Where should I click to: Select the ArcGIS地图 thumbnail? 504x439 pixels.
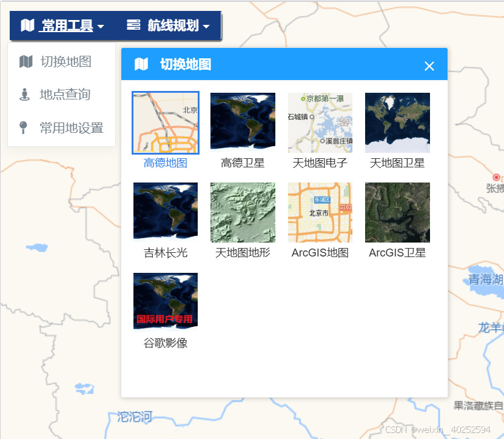coord(320,212)
